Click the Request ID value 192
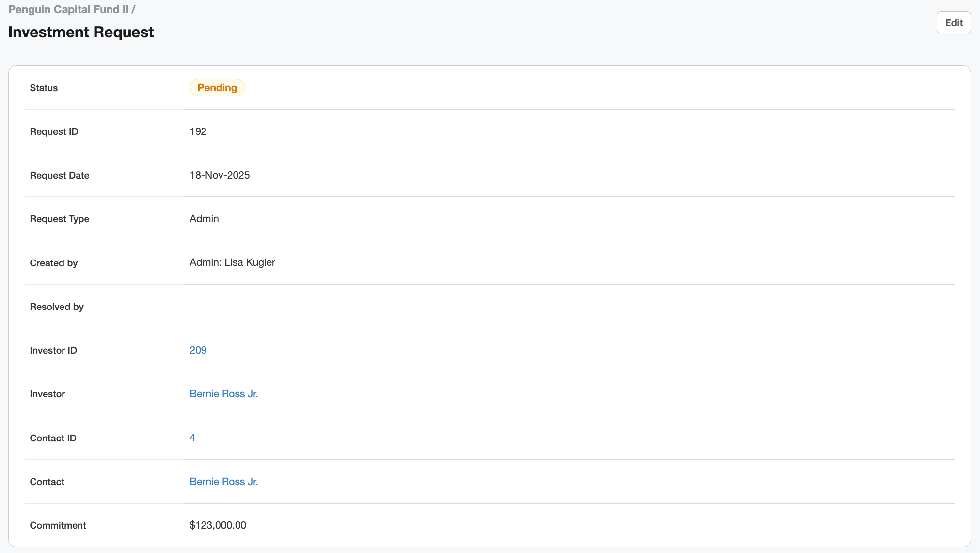 point(198,131)
